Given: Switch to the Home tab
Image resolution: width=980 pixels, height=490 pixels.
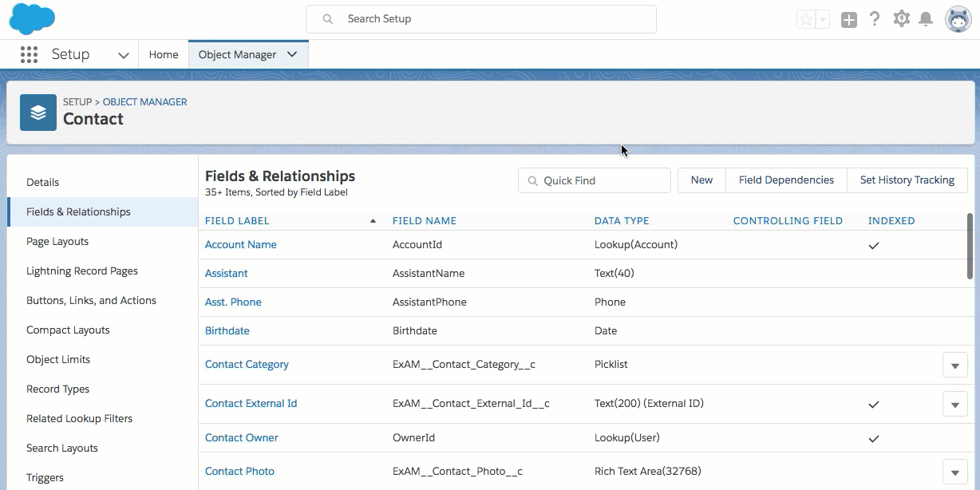Looking at the screenshot, I should pos(164,54).
